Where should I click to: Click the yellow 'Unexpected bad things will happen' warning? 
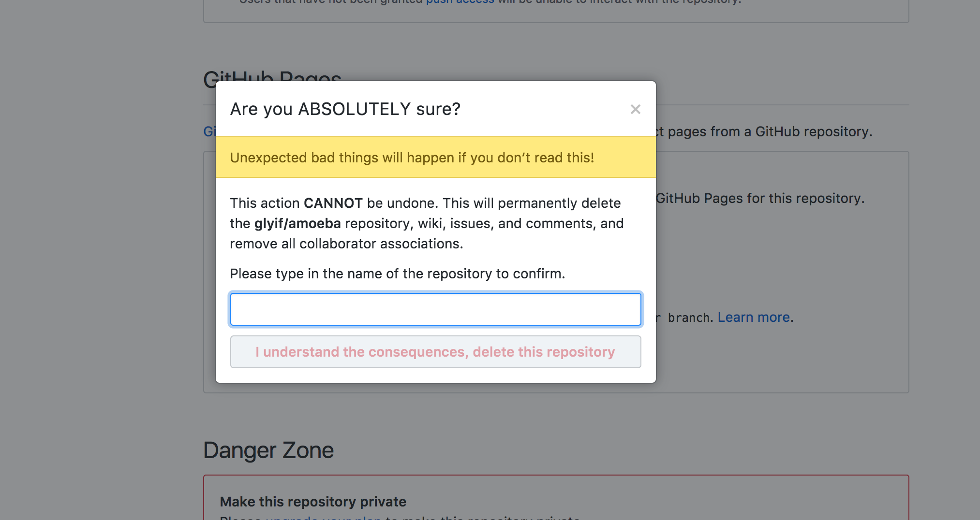coord(436,158)
